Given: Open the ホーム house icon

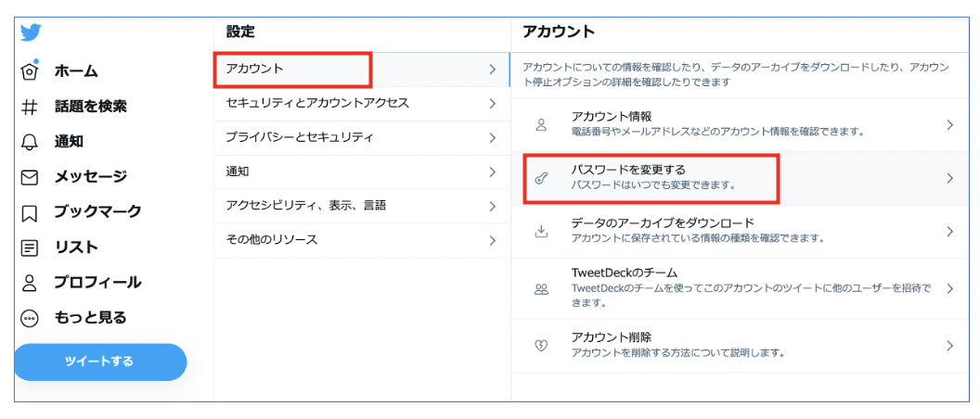Looking at the screenshot, I should 30,71.
